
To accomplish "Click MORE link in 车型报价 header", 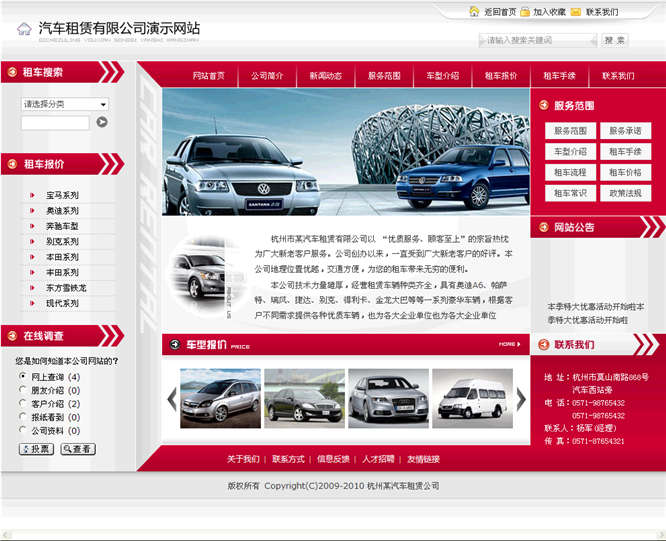I will 510,345.
